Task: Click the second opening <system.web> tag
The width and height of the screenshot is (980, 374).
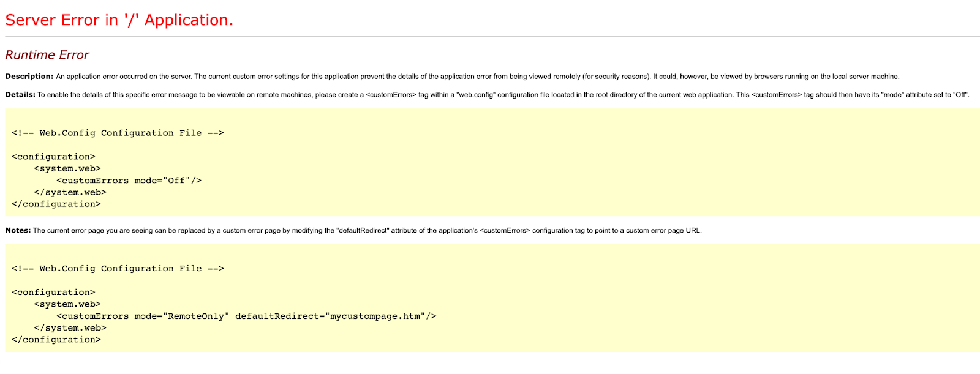Action: pyautogui.click(x=67, y=305)
